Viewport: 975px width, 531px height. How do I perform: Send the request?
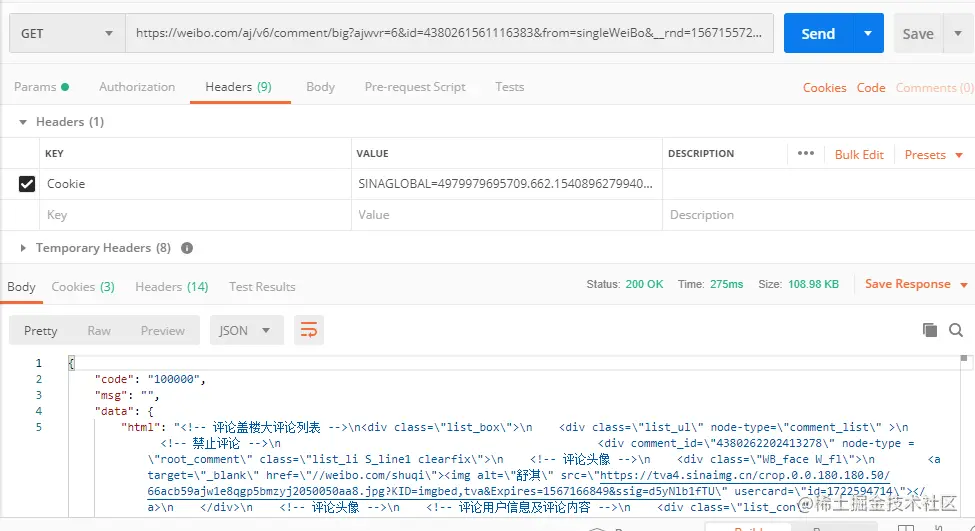(818, 34)
